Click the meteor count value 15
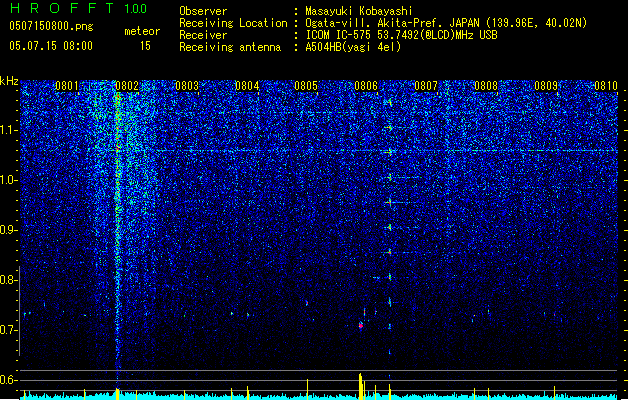 tap(145, 46)
